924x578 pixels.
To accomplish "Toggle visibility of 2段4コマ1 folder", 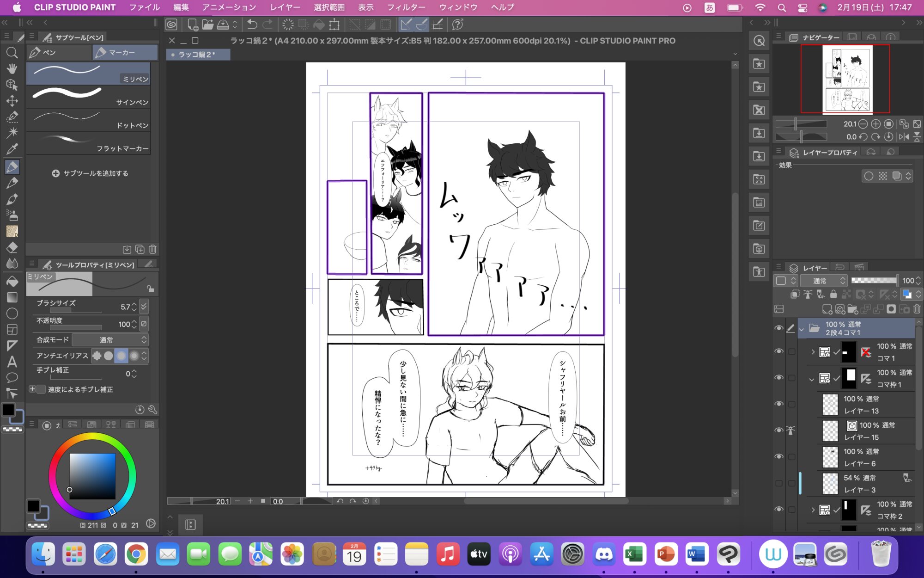I will (x=779, y=328).
